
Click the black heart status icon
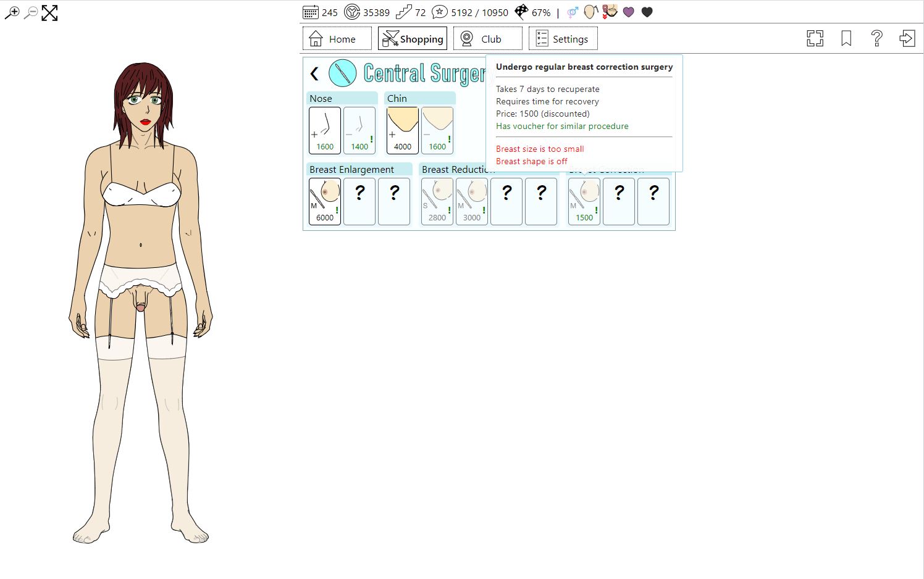647,12
